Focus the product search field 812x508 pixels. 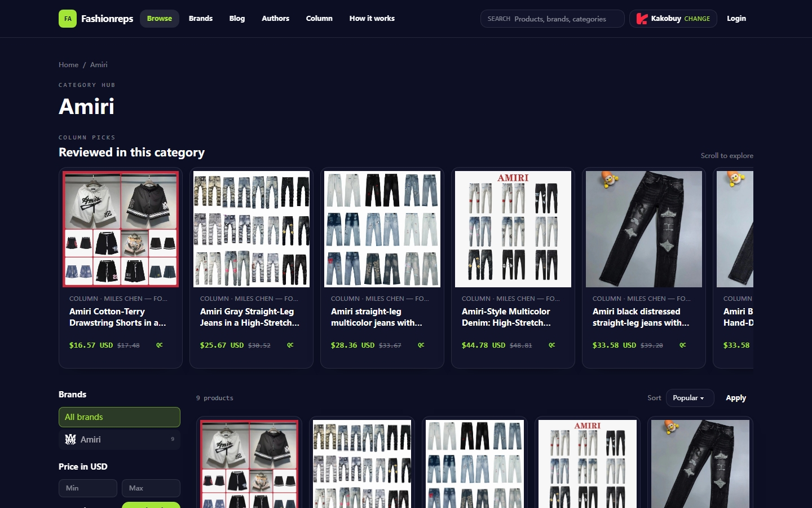pos(553,19)
